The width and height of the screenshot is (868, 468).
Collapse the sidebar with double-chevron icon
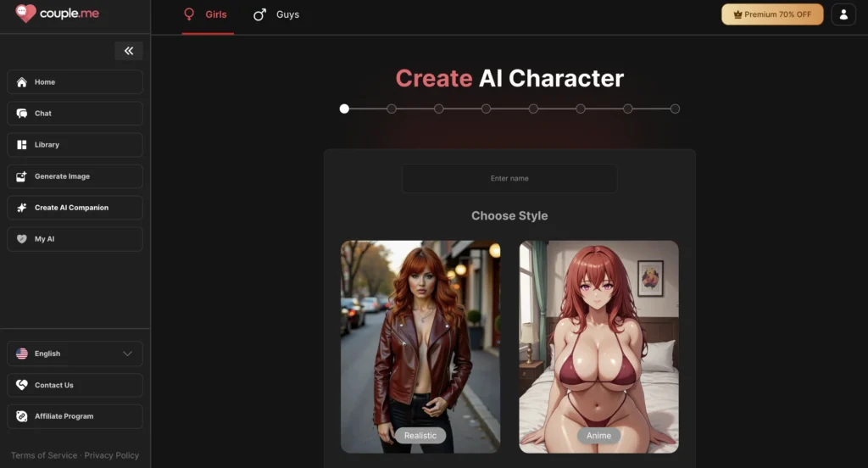click(129, 51)
